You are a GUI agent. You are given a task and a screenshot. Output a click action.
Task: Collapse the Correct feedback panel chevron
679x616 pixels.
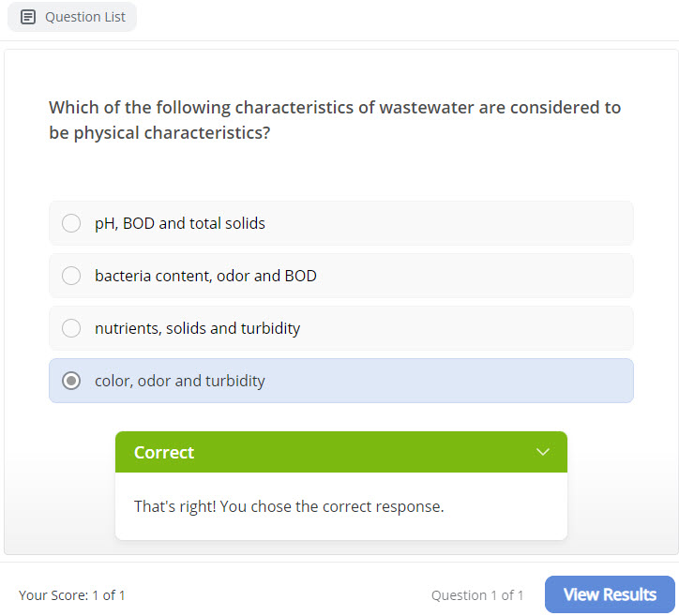(543, 452)
